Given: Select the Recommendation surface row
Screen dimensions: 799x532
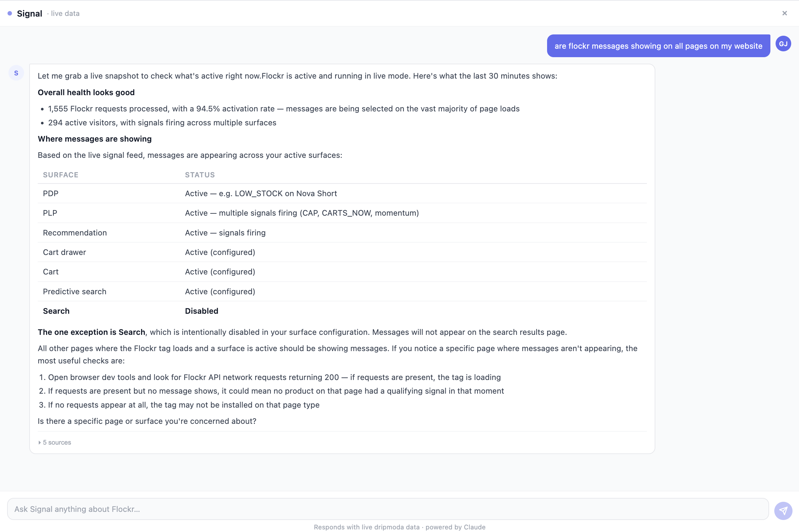Looking at the screenshot, I should [x=75, y=233].
